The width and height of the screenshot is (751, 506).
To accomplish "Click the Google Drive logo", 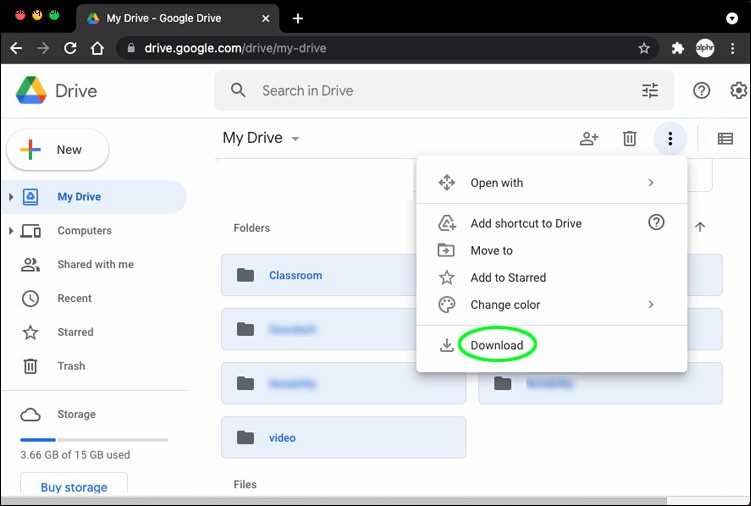I will tap(31, 90).
